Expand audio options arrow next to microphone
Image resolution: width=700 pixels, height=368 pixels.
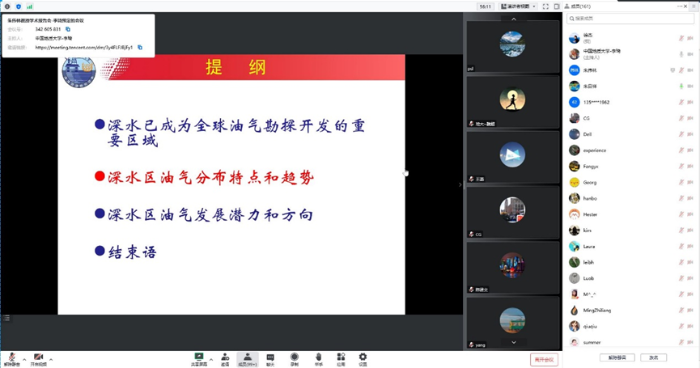pos(24,359)
